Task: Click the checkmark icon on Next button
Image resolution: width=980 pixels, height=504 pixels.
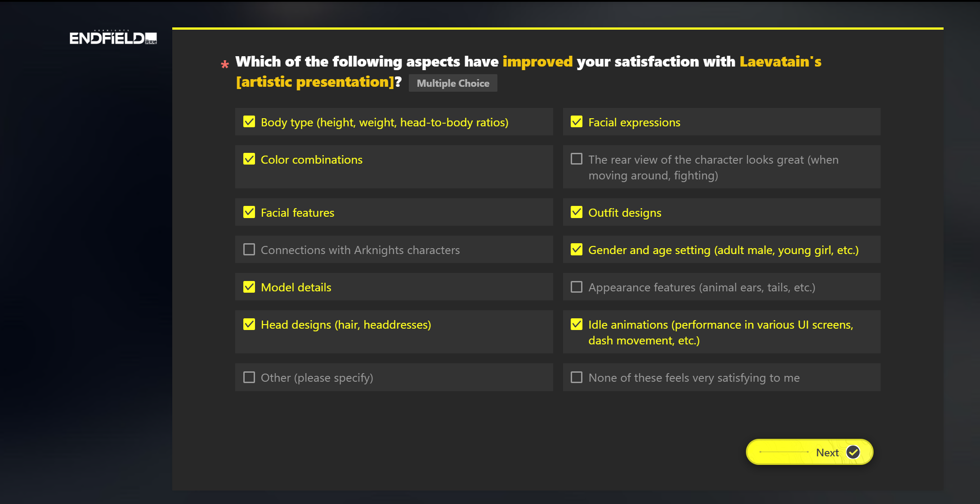Action: point(853,452)
